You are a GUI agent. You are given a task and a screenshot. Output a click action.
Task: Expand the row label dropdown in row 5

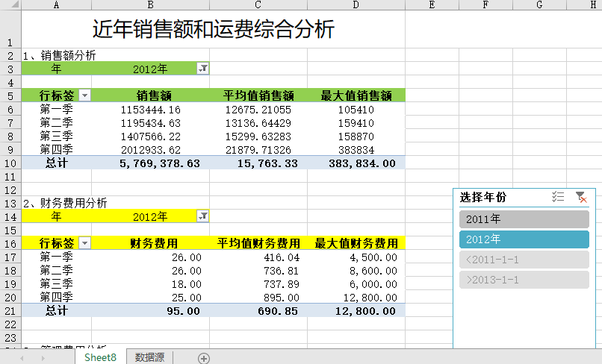84,95
